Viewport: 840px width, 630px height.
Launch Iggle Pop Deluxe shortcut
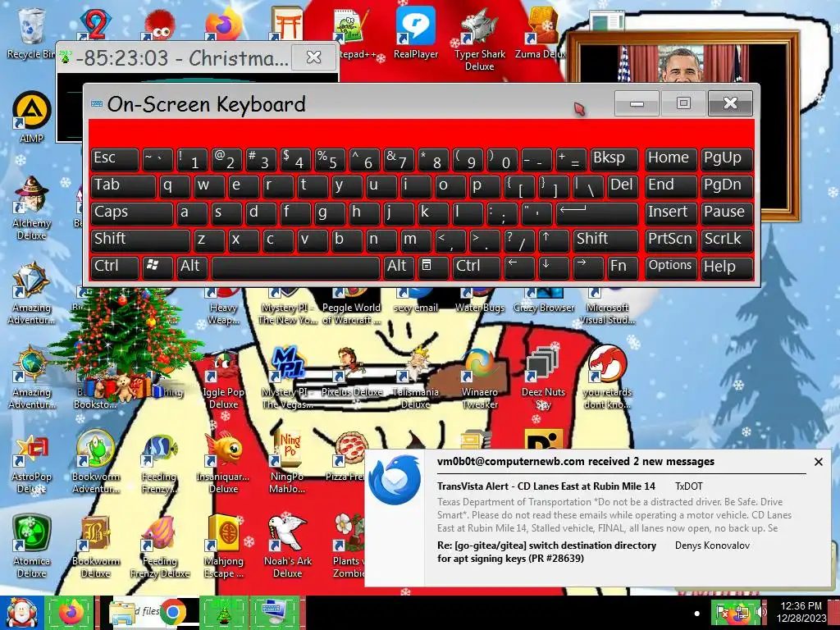coord(223,379)
